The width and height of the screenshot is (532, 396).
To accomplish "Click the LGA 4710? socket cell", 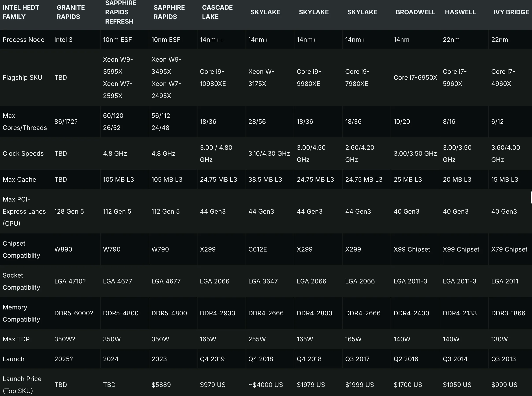I will (70, 281).
